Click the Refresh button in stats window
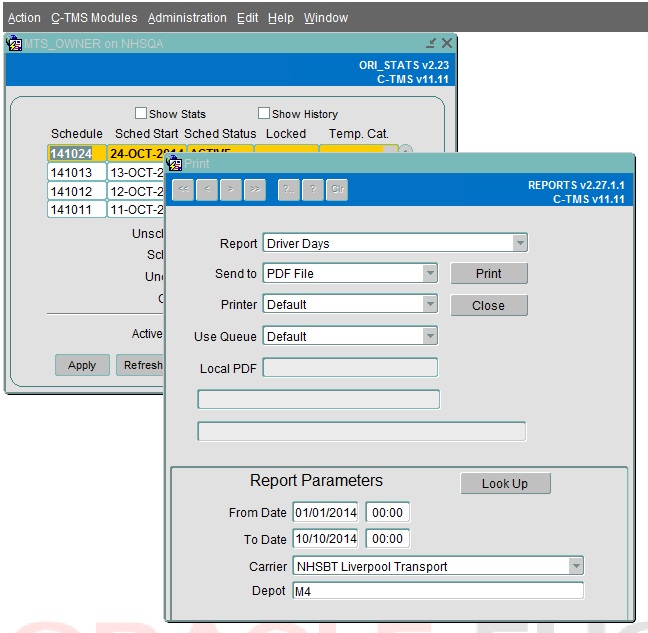 point(141,365)
